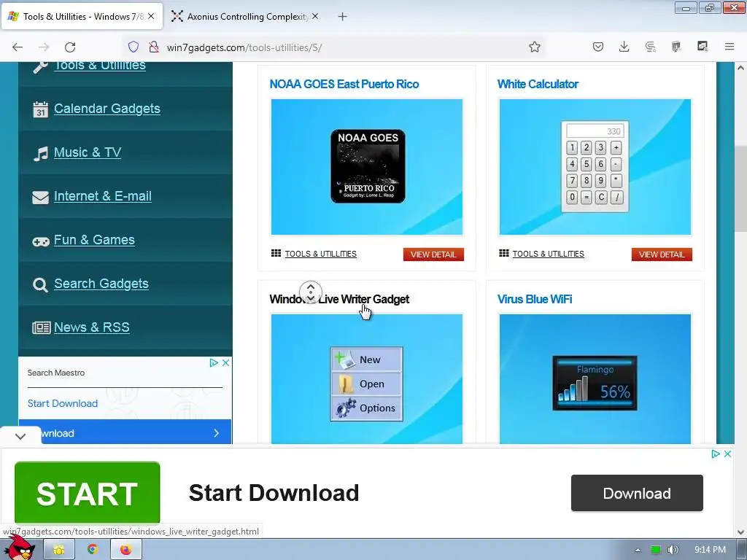Click the Virus Blue WiFi thumbnail
The height and width of the screenshot is (560, 747).
point(595,379)
